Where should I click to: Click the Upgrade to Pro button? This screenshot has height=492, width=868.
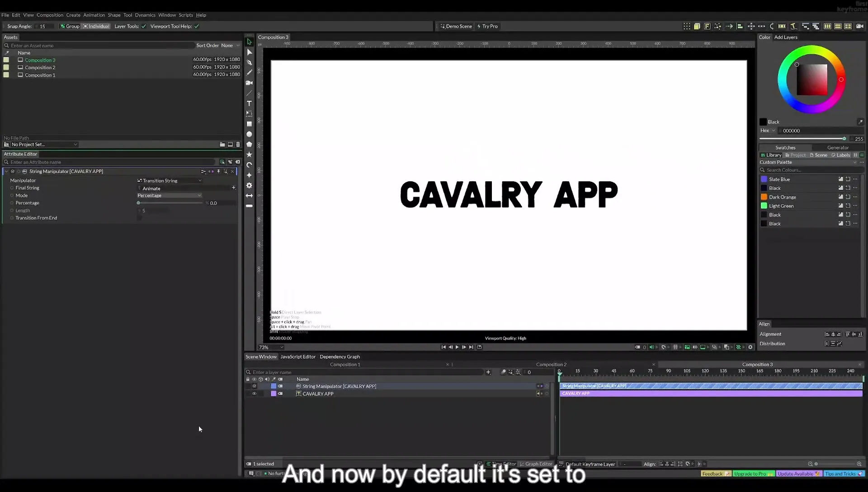(754, 474)
